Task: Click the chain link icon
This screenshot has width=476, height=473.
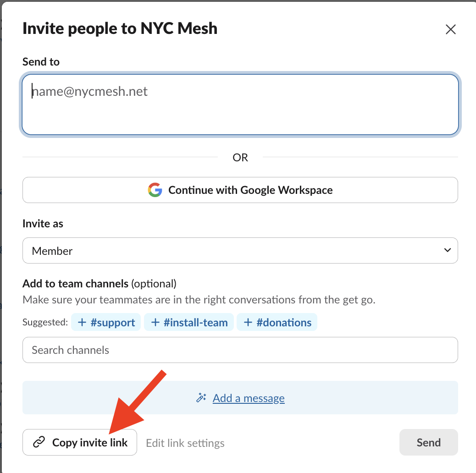Action: [x=39, y=442]
